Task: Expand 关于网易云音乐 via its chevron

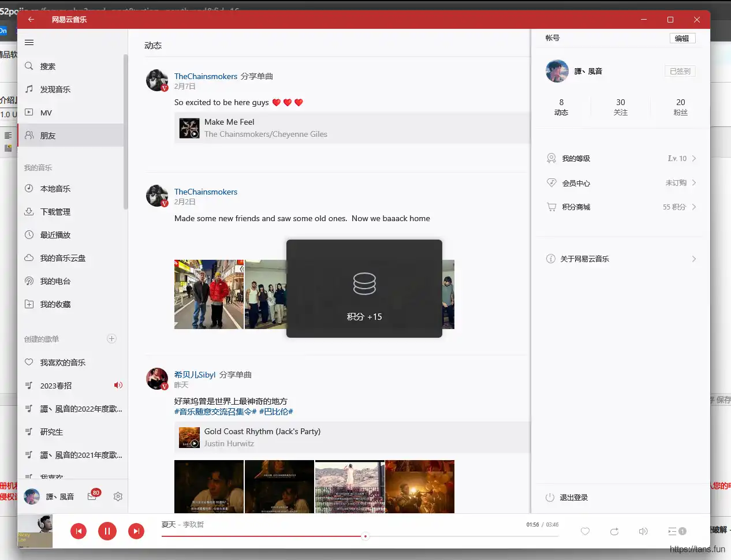Action: [x=694, y=259]
